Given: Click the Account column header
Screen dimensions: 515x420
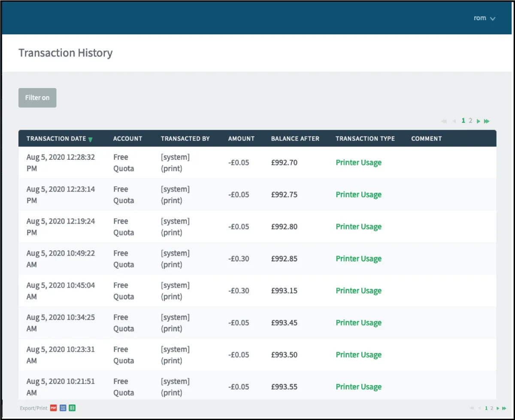Looking at the screenshot, I should coord(127,139).
